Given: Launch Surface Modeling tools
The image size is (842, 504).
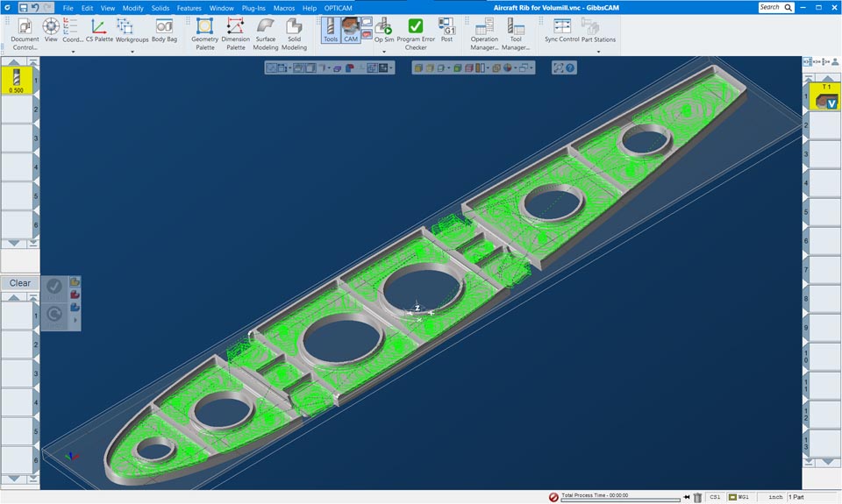Looking at the screenshot, I should [x=266, y=33].
